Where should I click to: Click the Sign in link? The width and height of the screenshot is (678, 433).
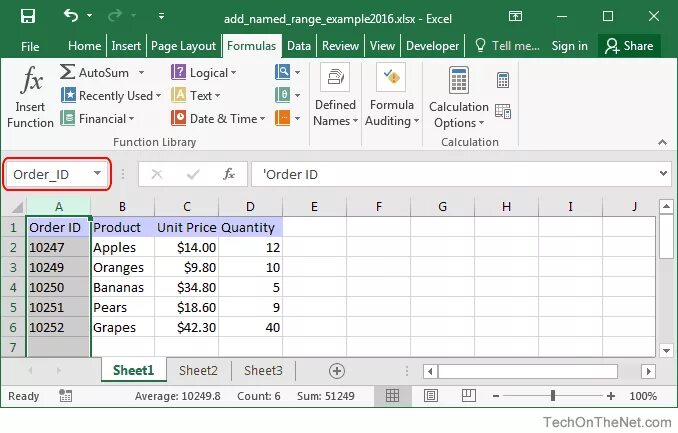coord(569,46)
